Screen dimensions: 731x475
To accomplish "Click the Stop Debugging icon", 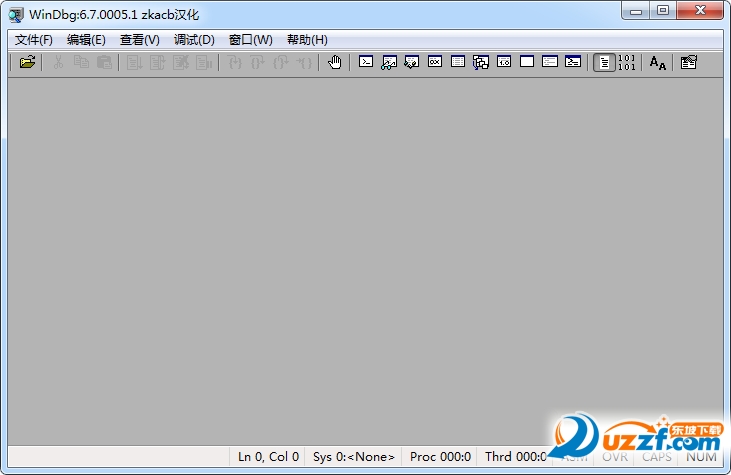I will click(x=180, y=62).
